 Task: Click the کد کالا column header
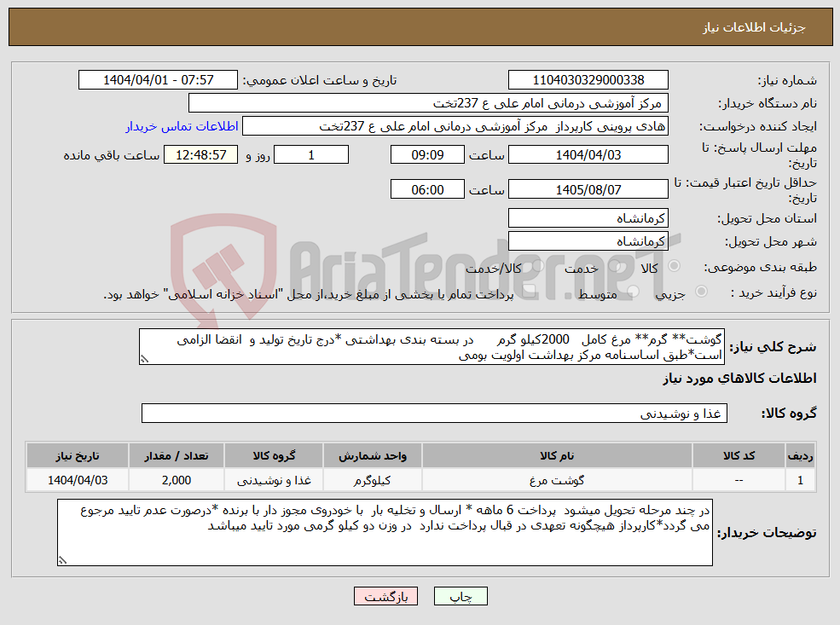[x=739, y=456]
